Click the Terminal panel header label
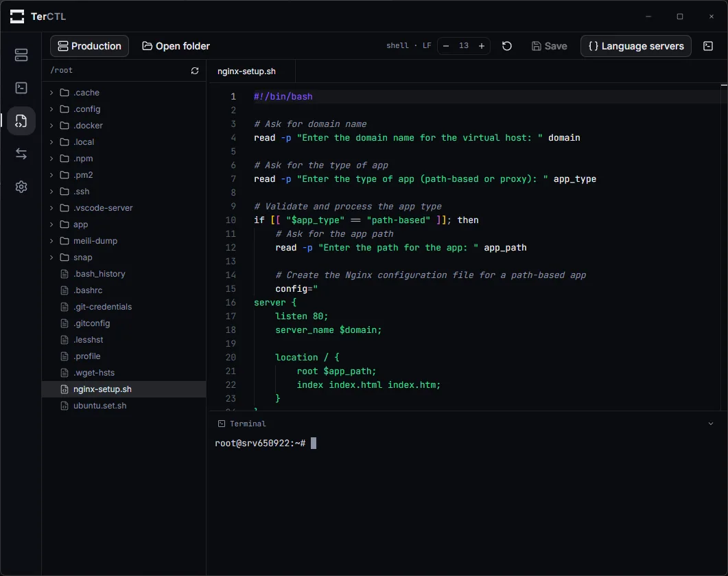This screenshot has height=576, width=728. pyautogui.click(x=248, y=424)
